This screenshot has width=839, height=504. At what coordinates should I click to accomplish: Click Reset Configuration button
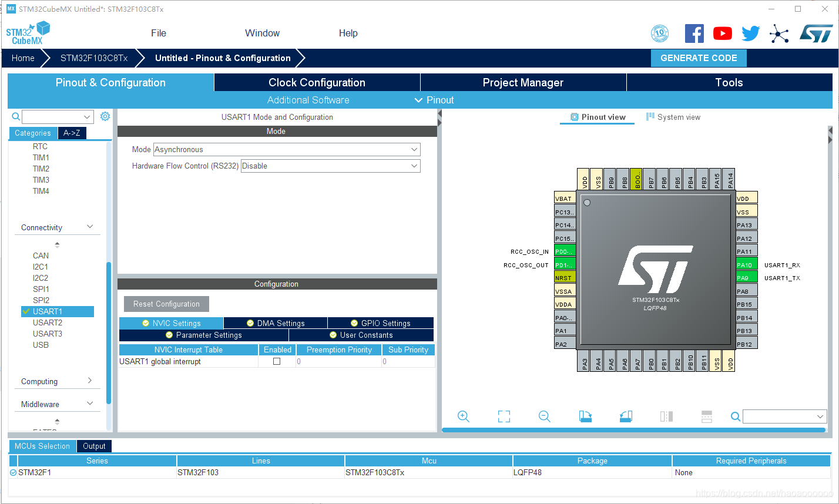point(166,304)
